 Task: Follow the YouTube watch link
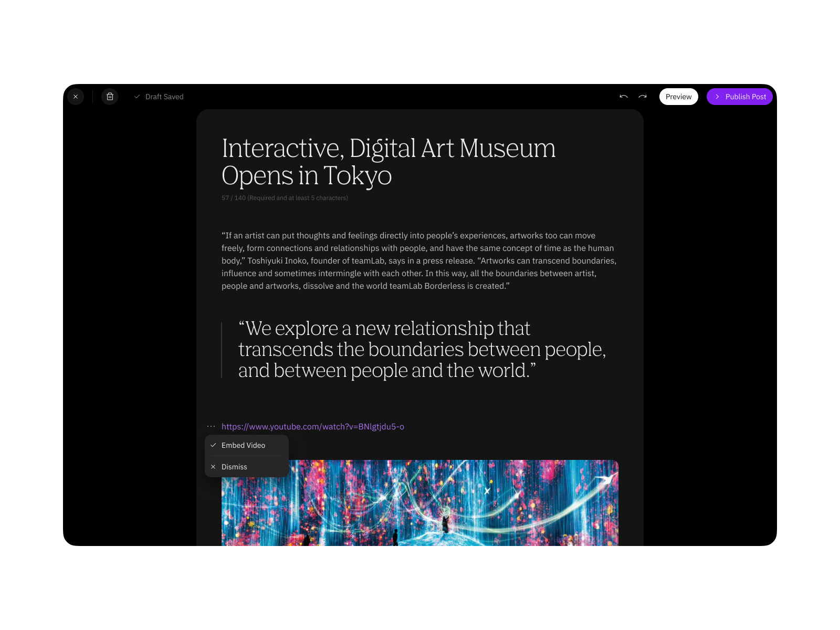click(x=312, y=426)
